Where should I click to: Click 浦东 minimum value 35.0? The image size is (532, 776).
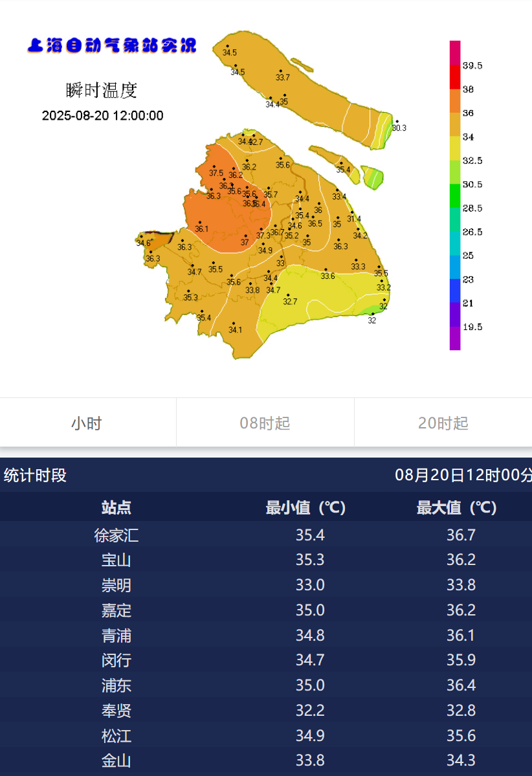[x=310, y=685]
